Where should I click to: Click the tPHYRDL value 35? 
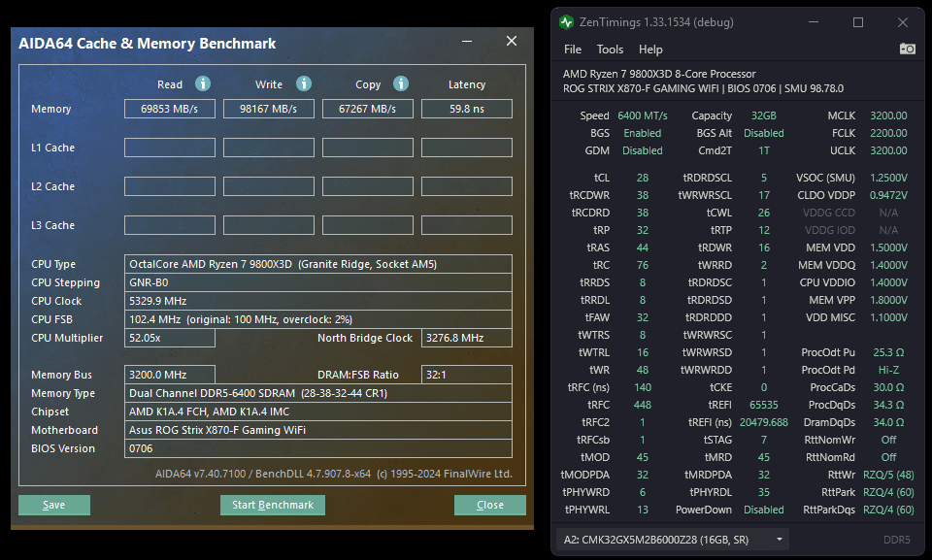pos(764,492)
